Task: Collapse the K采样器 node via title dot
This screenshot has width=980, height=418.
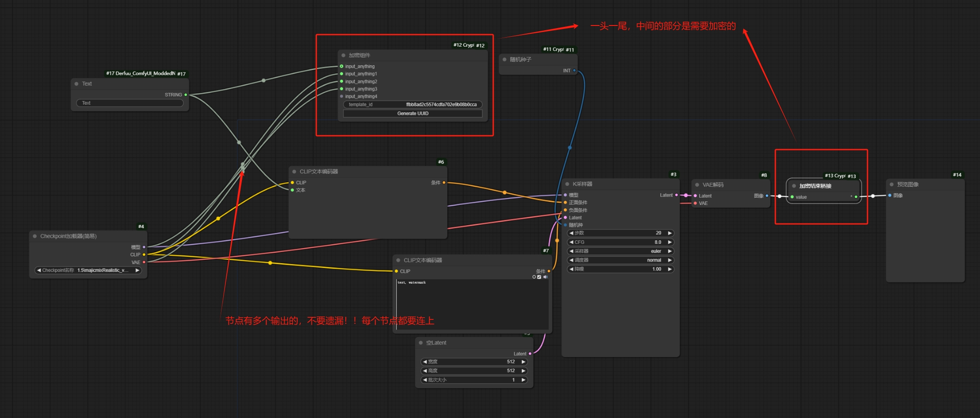Action: (567, 184)
